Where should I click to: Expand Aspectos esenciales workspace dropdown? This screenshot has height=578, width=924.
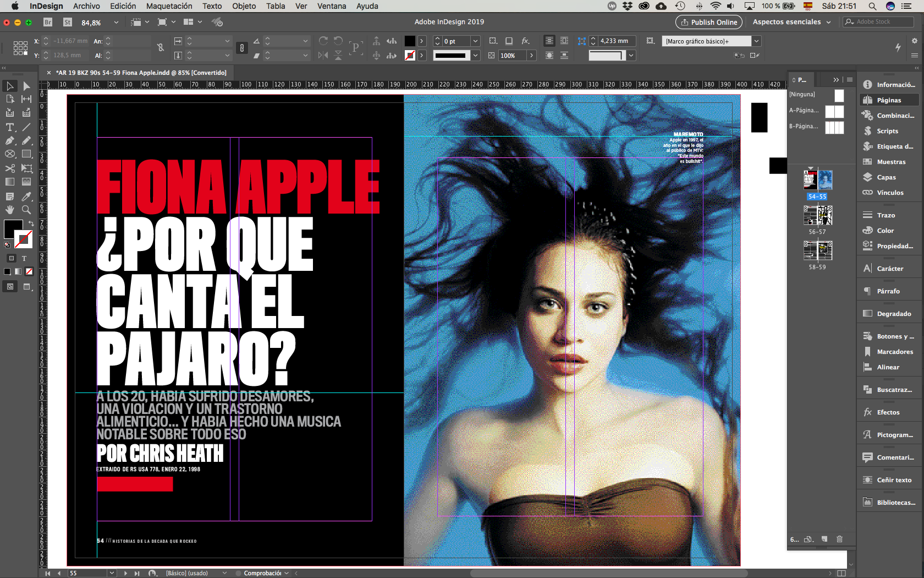pos(828,22)
